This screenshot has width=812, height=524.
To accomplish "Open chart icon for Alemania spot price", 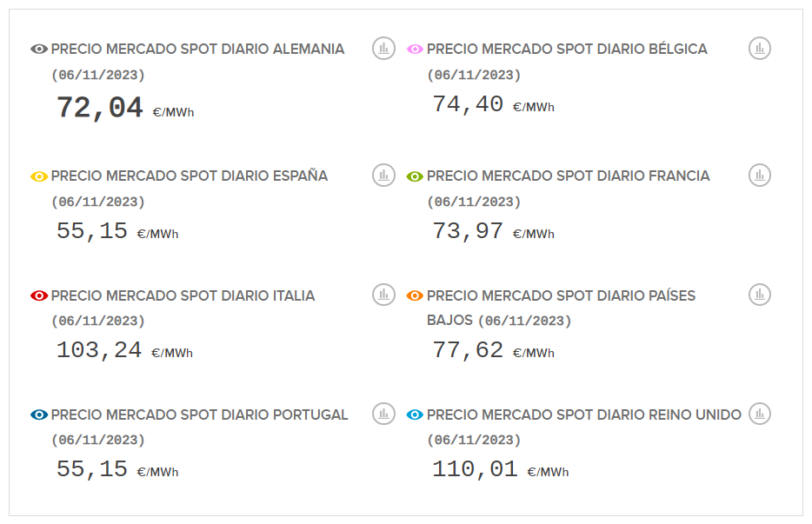I will (383, 49).
